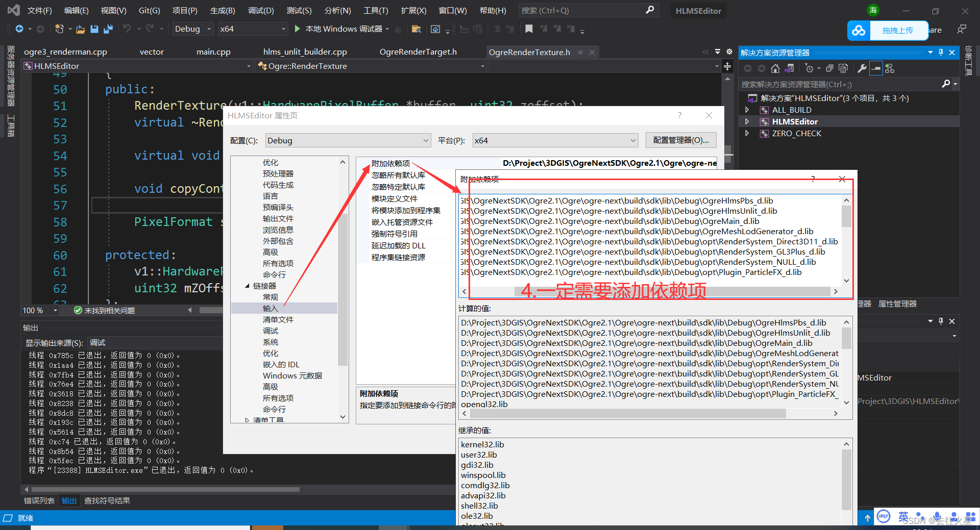
Task: Open the Debug configuration dropdown in the toolbar
Action: point(192,29)
